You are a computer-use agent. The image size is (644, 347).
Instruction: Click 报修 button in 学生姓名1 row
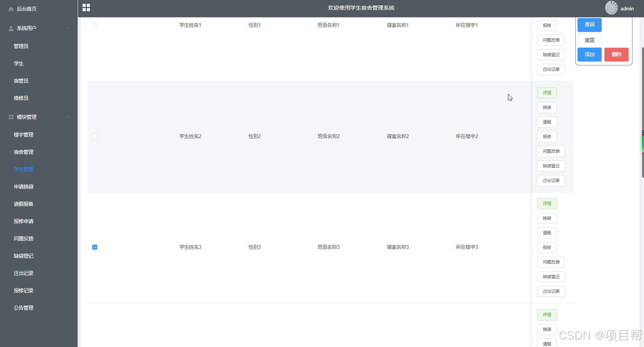pyautogui.click(x=547, y=25)
